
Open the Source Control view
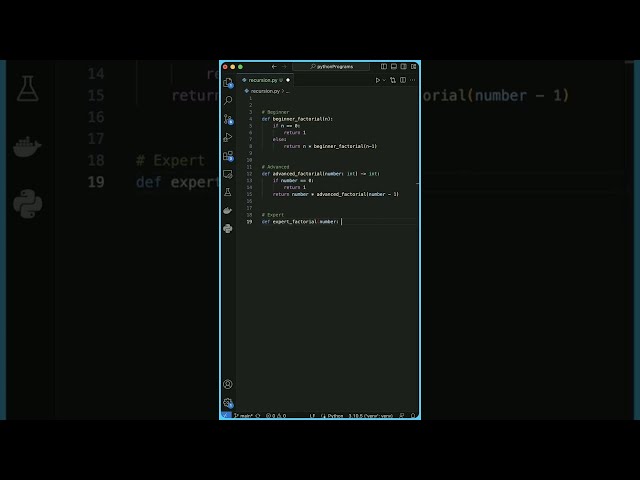point(228,119)
